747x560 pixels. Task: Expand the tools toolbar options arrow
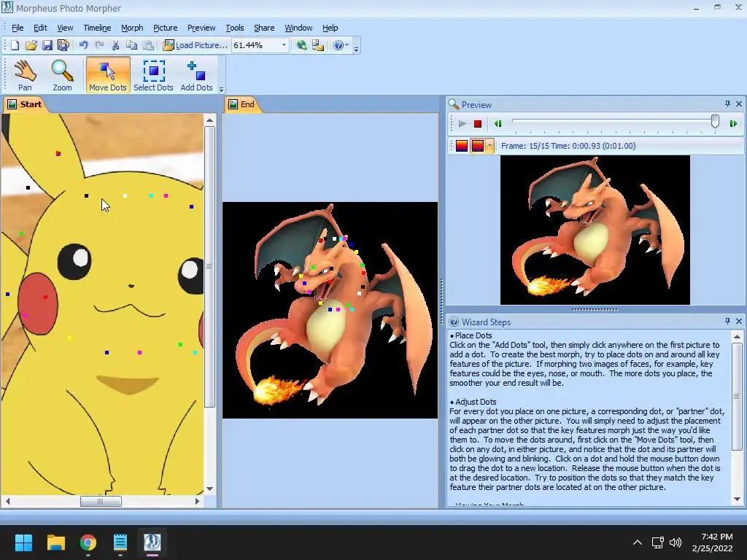[221, 89]
